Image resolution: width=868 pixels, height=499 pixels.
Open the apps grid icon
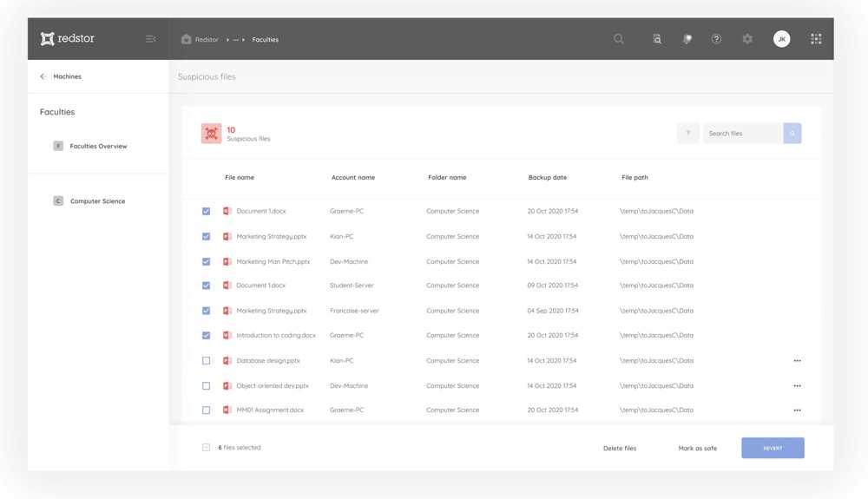point(816,39)
